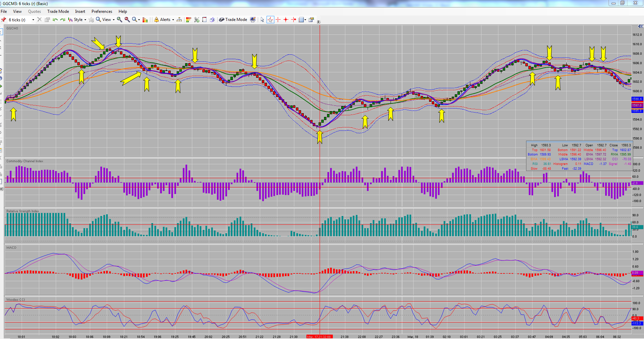Open the zoom magnifier dropdown arrow

[139, 20]
